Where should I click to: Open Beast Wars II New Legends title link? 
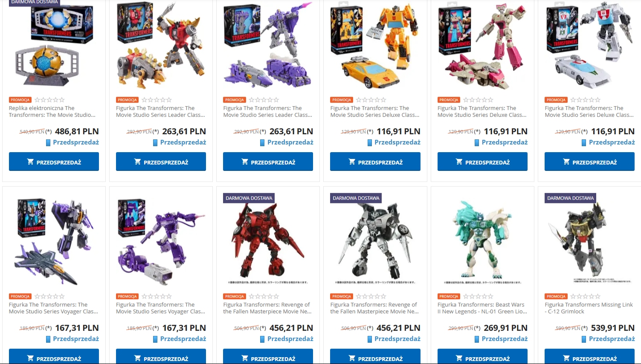482,308
